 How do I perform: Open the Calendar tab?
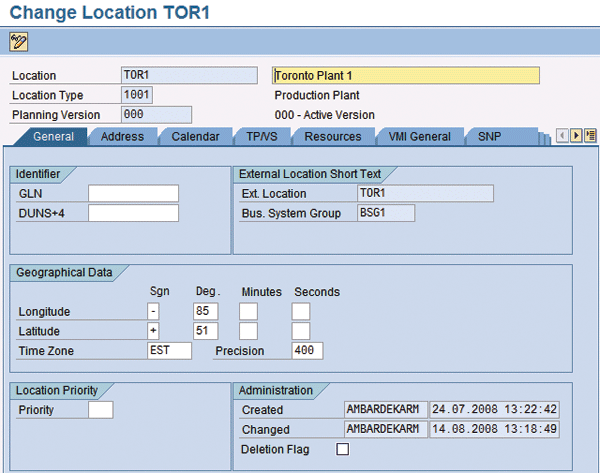tap(195, 136)
